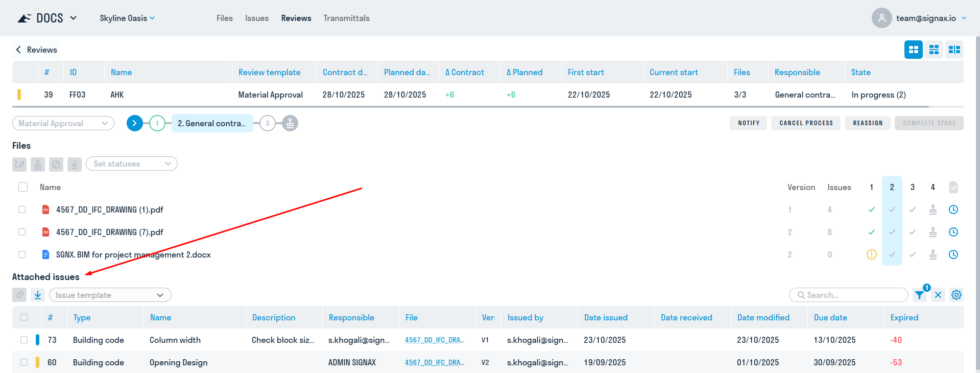Open the Files tab

(225, 18)
